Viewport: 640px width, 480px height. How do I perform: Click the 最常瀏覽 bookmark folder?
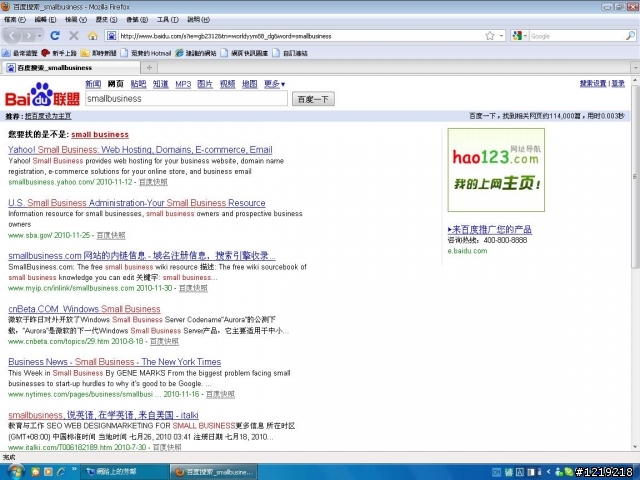(20, 53)
